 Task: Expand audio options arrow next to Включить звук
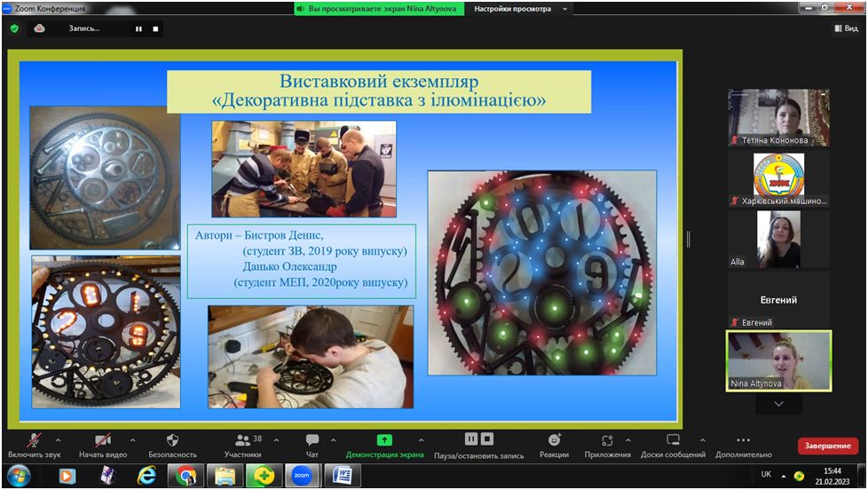[58, 440]
